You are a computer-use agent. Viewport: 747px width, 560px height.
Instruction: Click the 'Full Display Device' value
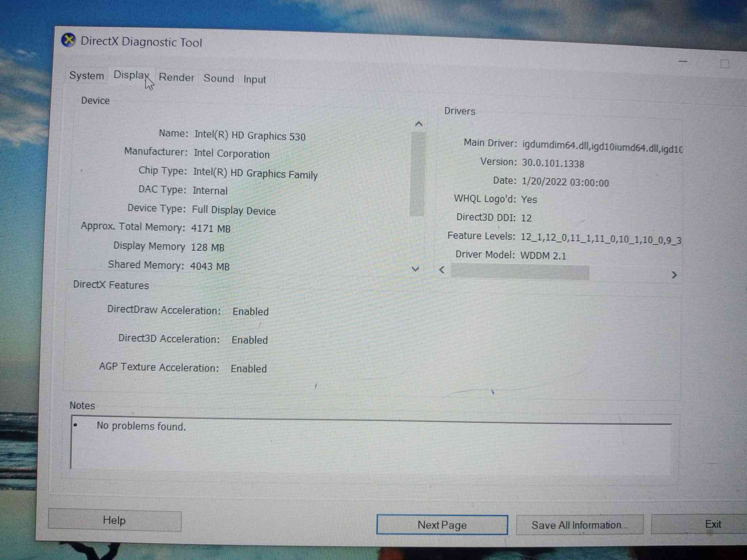234,210
